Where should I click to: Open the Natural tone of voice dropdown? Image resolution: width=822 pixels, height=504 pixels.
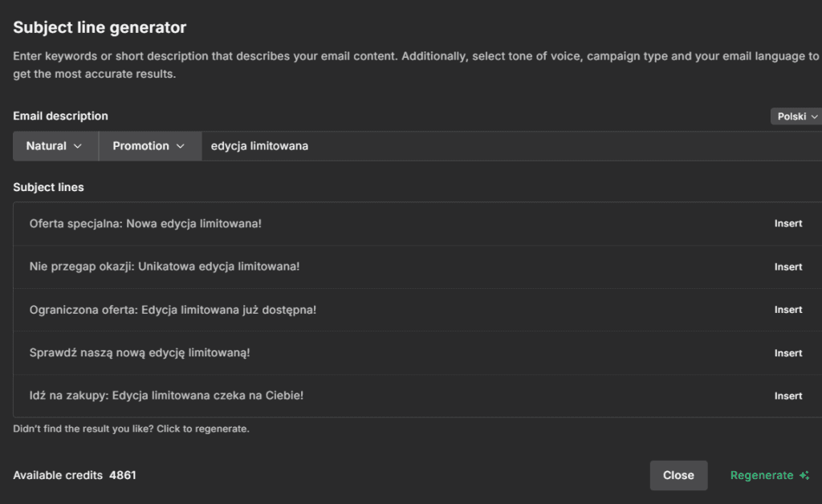tap(55, 146)
